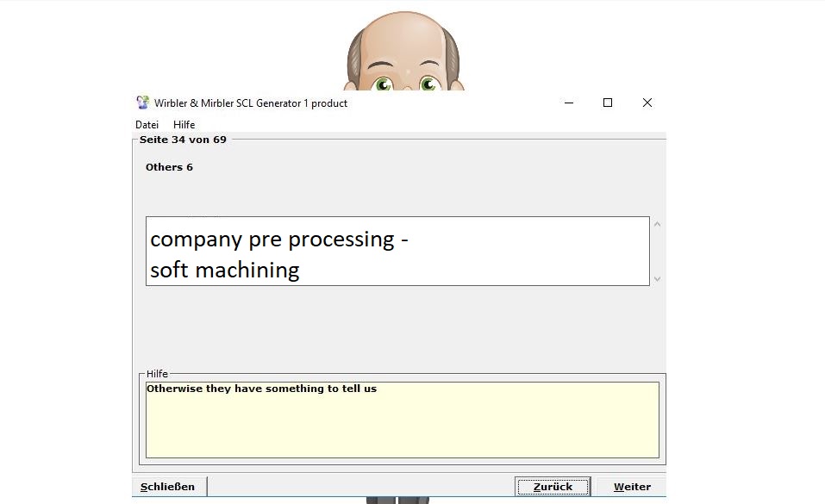Click the 'Others 6' heading label
The width and height of the screenshot is (825, 504).
click(x=169, y=167)
